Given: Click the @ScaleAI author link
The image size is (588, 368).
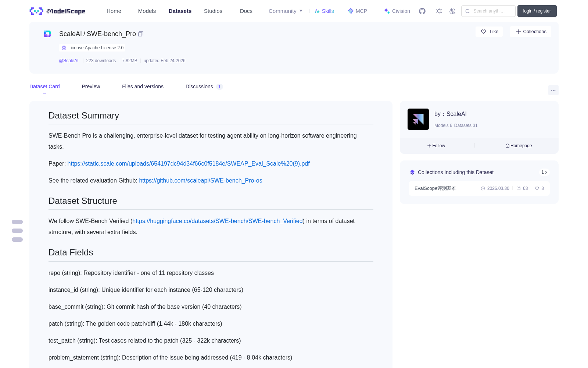Looking at the screenshot, I should (x=69, y=61).
